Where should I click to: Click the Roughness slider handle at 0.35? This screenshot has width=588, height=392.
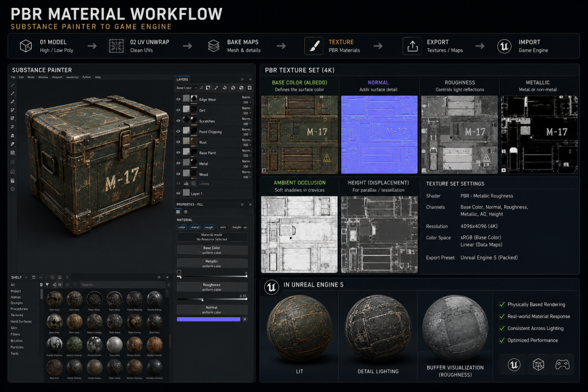[x=203, y=300]
